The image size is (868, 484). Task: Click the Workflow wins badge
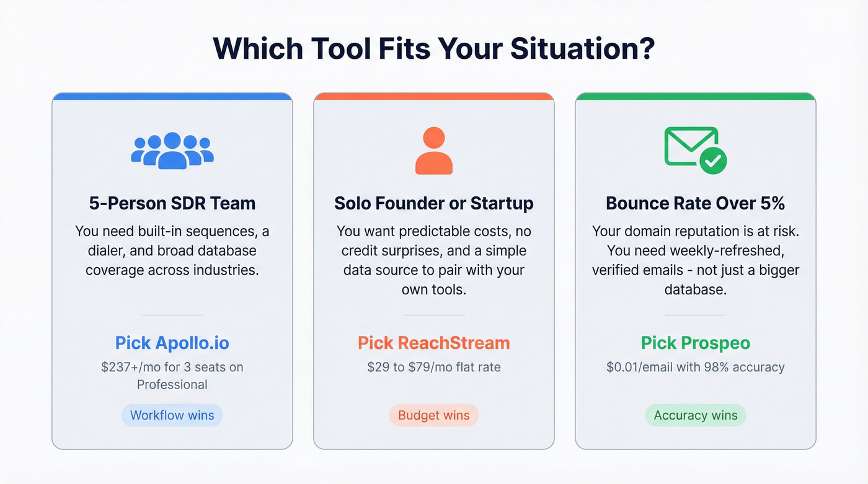(172, 415)
